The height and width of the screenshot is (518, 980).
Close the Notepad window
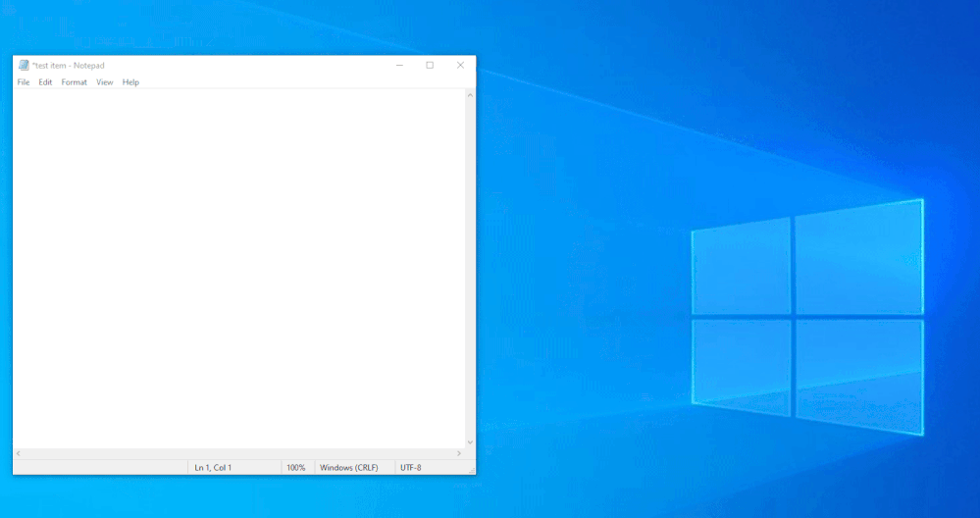tap(460, 66)
